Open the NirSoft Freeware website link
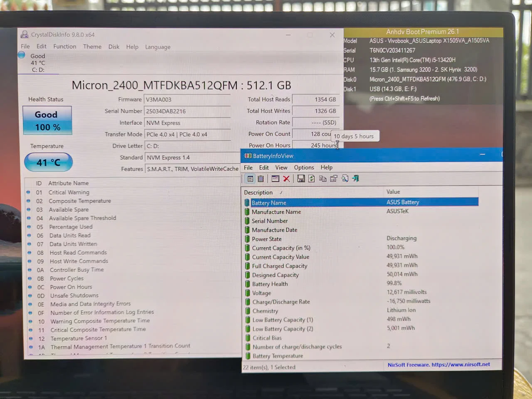The width and height of the screenshot is (532, 399). 439,365
